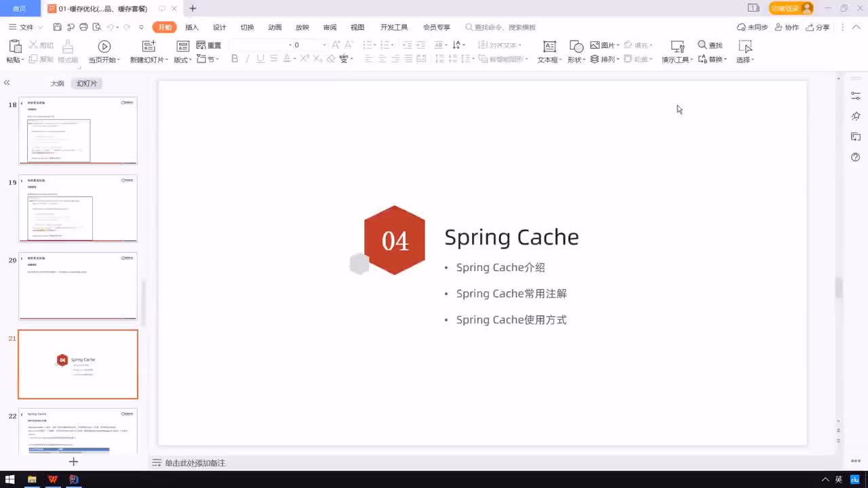The height and width of the screenshot is (488, 868).
Task: Open the font name dropdown
Action: click(x=290, y=45)
